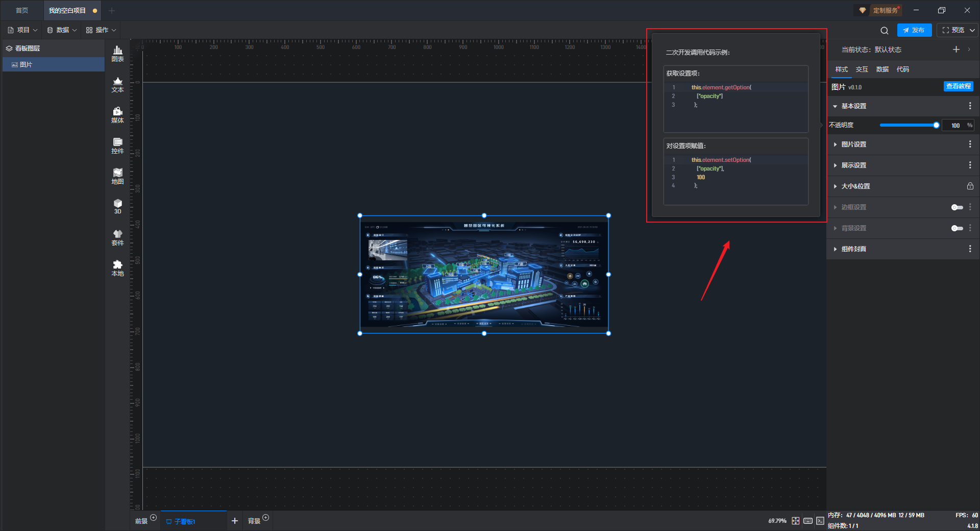Open the 定制服务 custom service button
Image resolution: width=980 pixels, height=531 pixels.
coord(879,10)
